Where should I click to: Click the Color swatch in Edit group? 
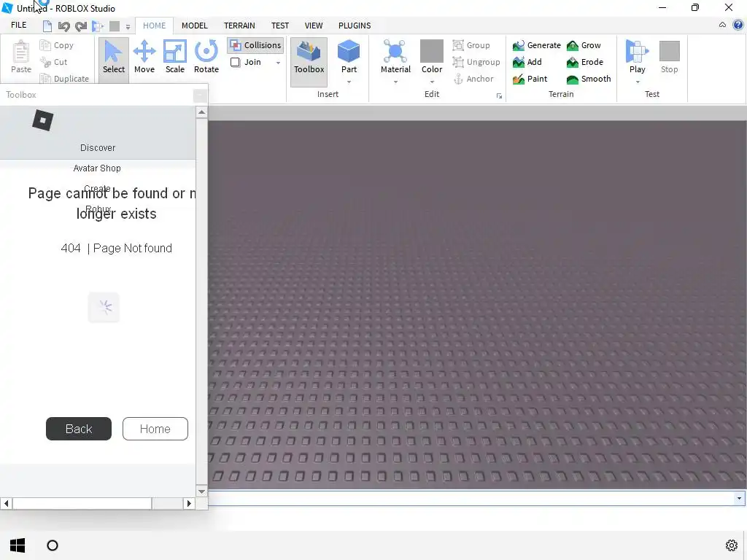pyautogui.click(x=432, y=51)
